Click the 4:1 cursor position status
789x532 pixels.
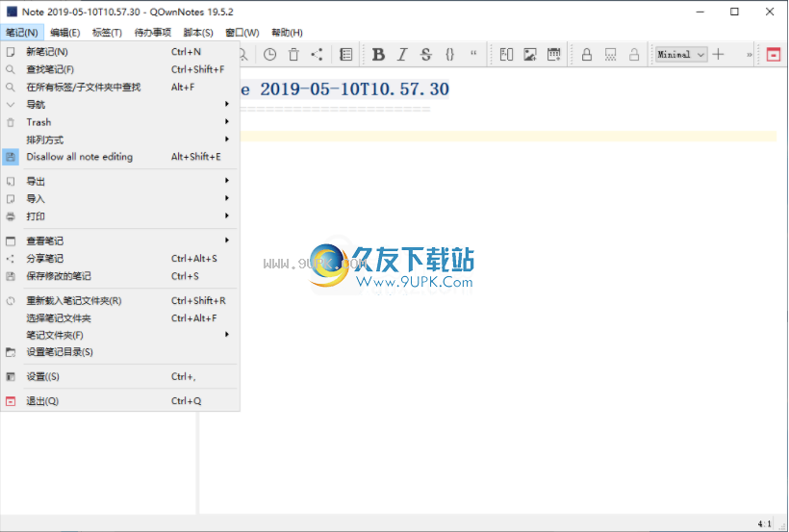[764, 524]
